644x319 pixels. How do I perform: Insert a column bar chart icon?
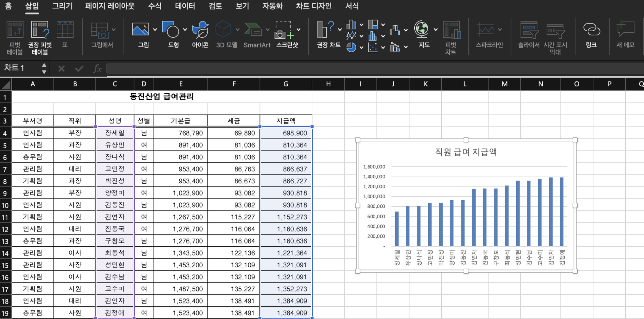click(x=351, y=25)
